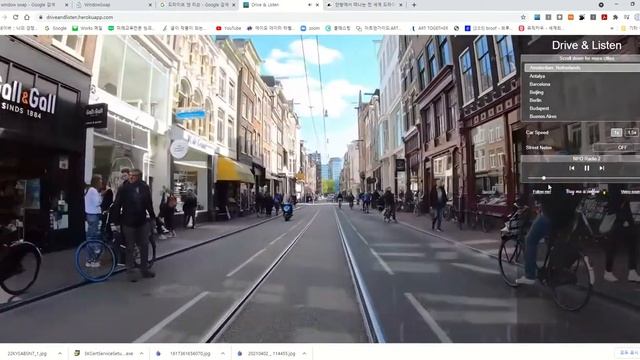Set car speed to 1x

point(616,133)
